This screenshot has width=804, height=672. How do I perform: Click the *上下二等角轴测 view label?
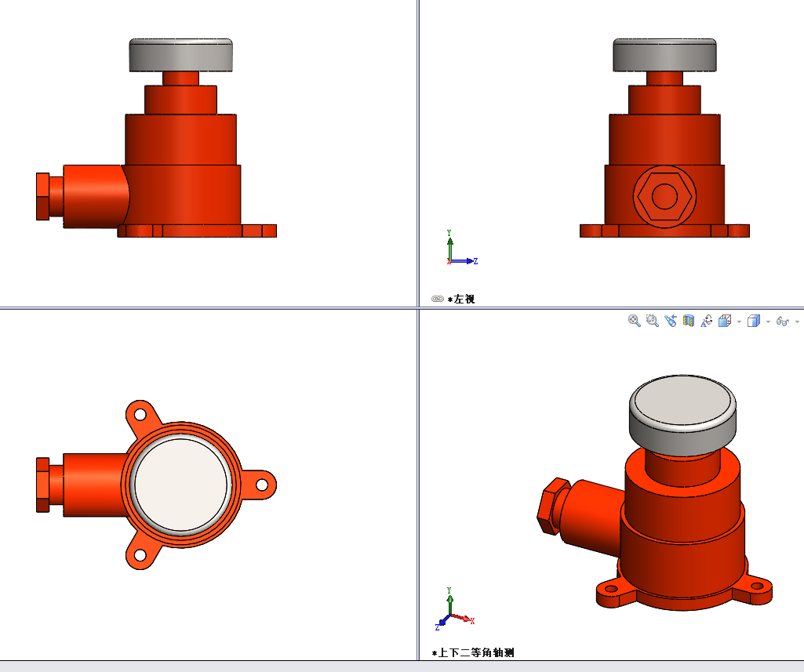pyautogui.click(x=473, y=652)
